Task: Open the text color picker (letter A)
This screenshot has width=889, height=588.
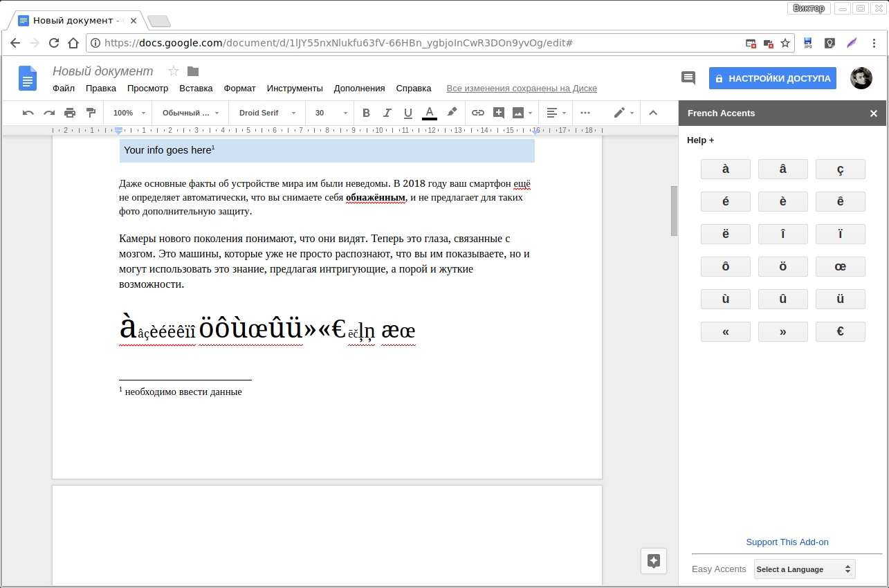Action: click(x=430, y=113)
